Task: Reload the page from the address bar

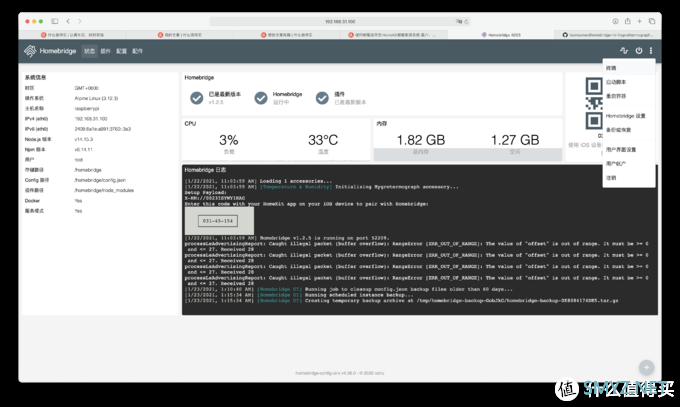Action: [x=466, y=21]
